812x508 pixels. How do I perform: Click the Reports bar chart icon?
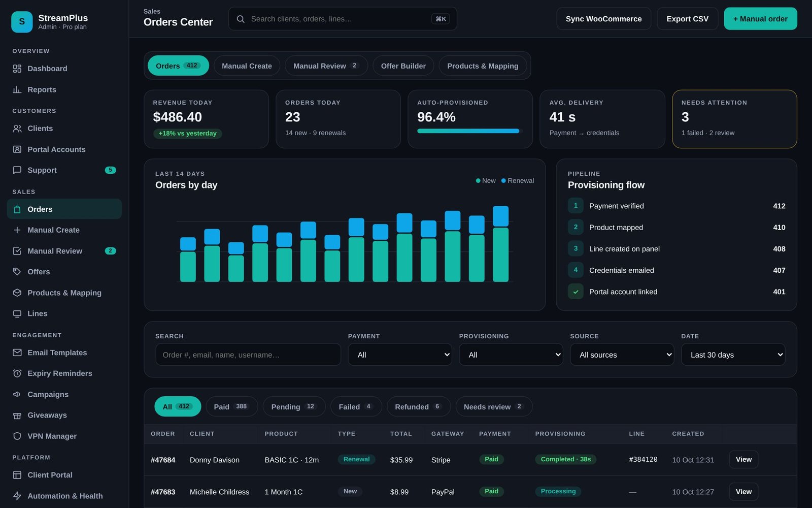17,89
